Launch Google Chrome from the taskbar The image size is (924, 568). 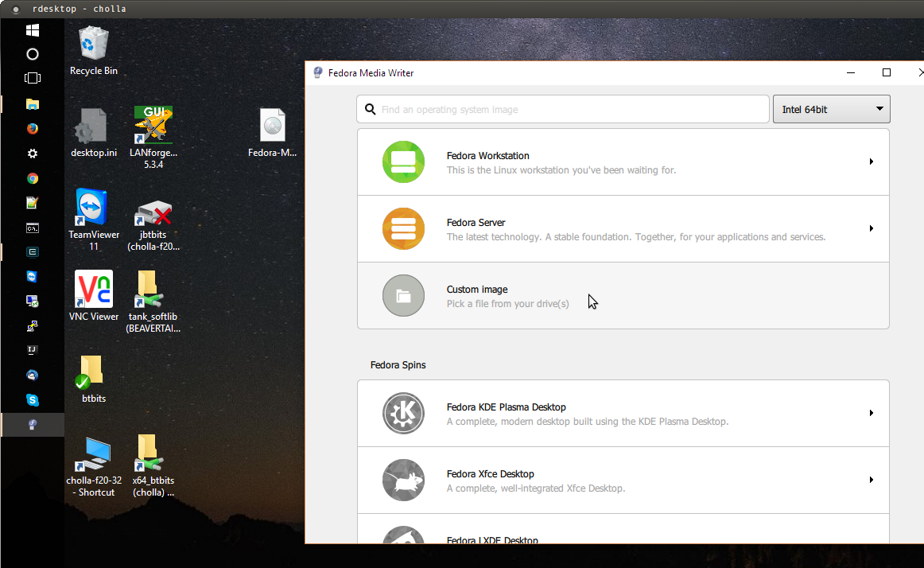(x=33, y=178)
